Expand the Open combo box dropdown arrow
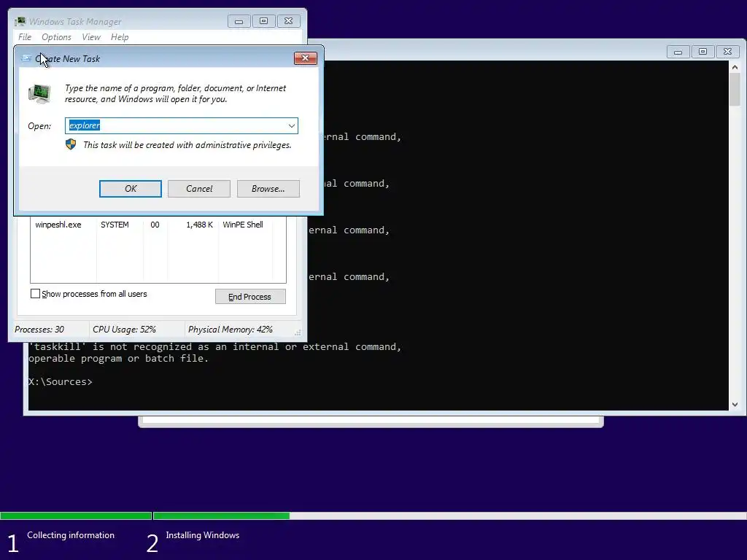747x560 pixels. pyautogui.click(x=292, y=125)
